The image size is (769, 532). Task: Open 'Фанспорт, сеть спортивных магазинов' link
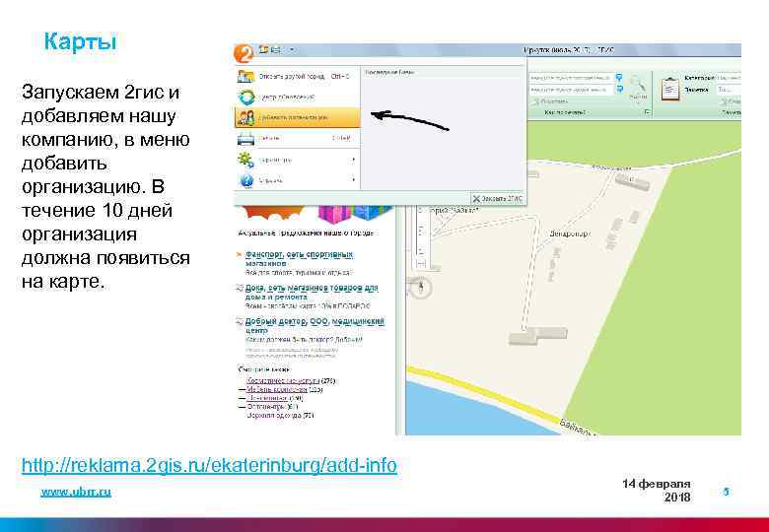299,259
